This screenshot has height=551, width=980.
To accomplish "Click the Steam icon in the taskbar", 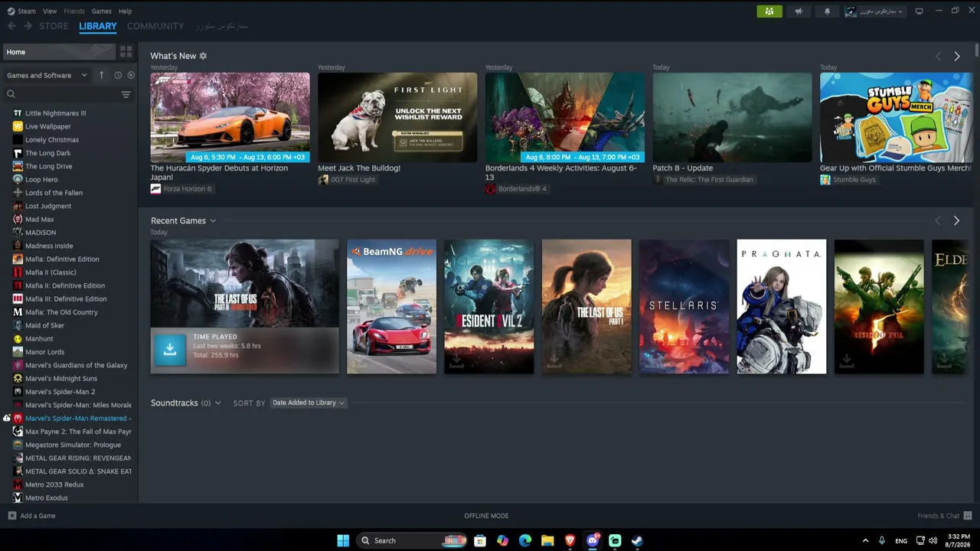I will pos(637,540).
